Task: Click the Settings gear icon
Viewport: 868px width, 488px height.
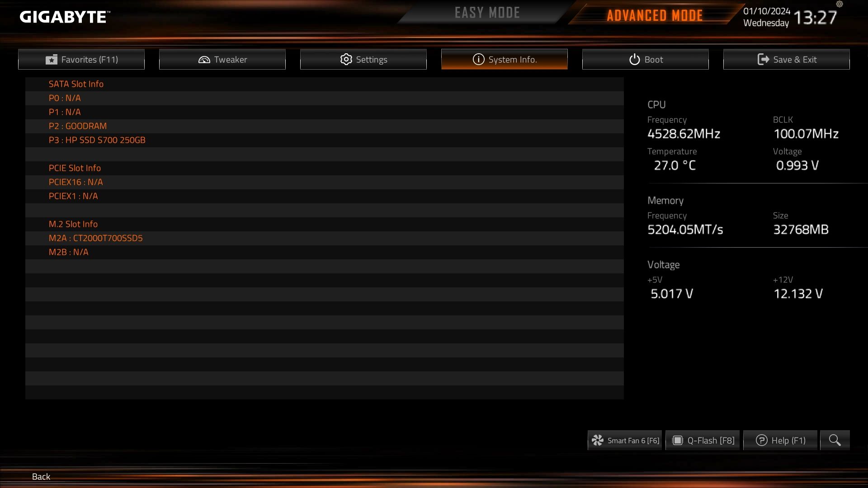Action: click(x=346, y=60)
